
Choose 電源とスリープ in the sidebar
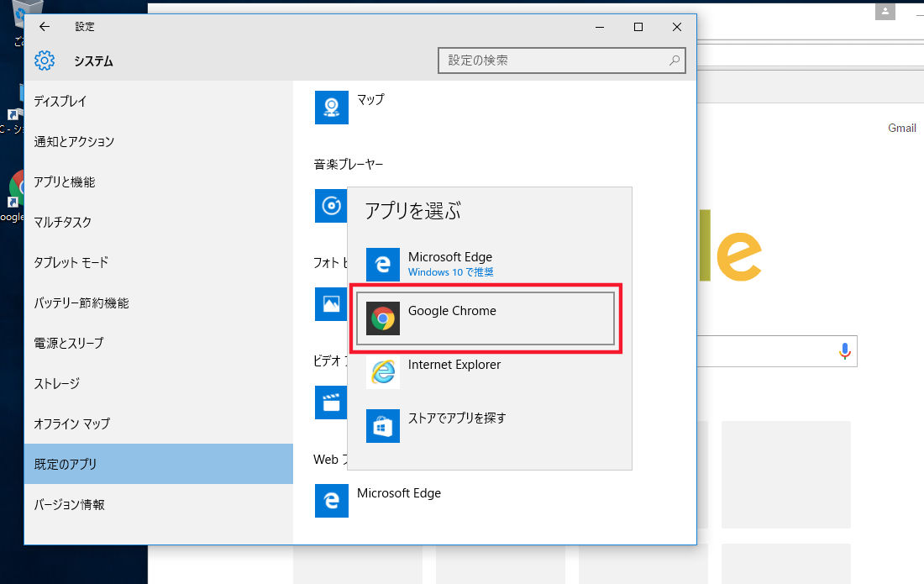coord(159,343)
